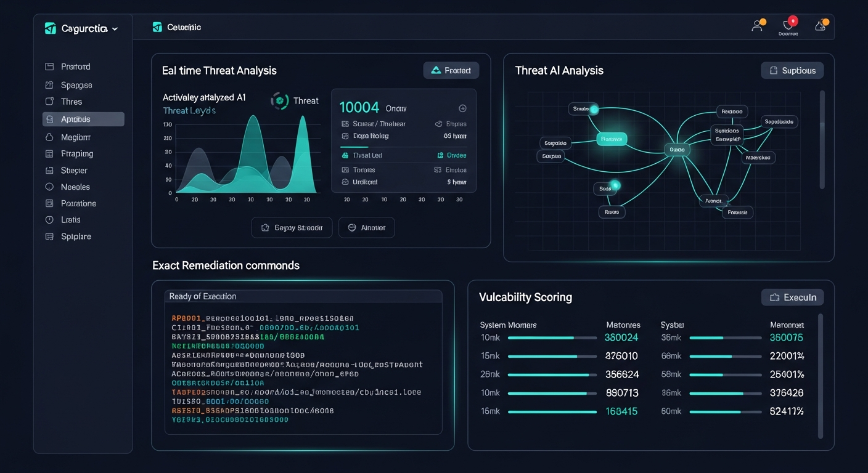Click the Spapgse sidebar icon
Viewport: 868px width, 473px height.
pos(49,85)
